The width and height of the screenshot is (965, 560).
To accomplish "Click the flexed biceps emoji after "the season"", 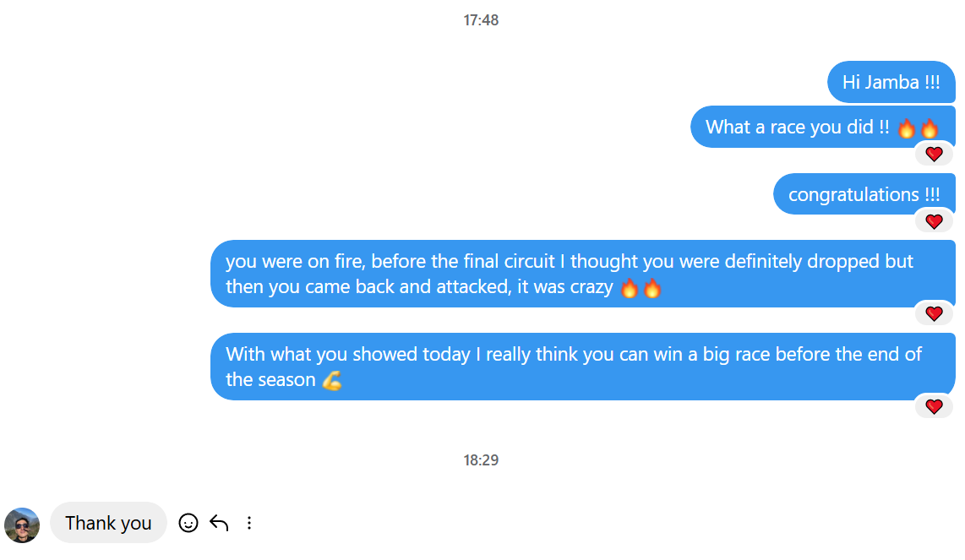I will 332,381.
